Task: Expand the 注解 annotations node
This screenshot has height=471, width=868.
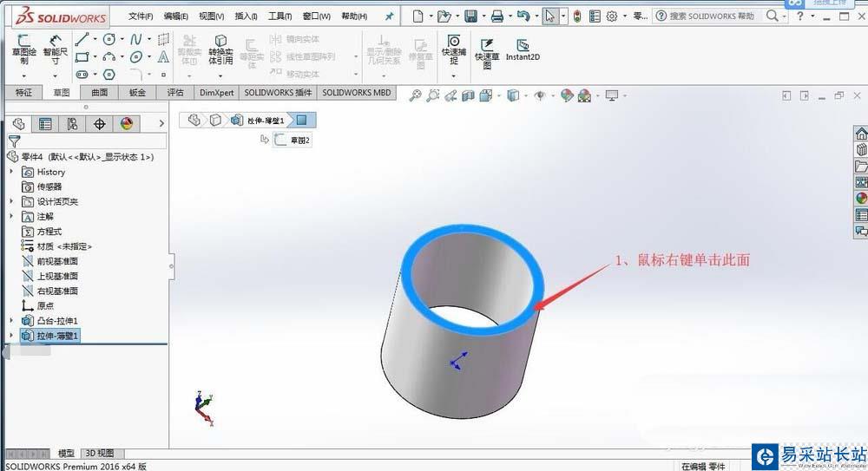Action: [11, 216]
